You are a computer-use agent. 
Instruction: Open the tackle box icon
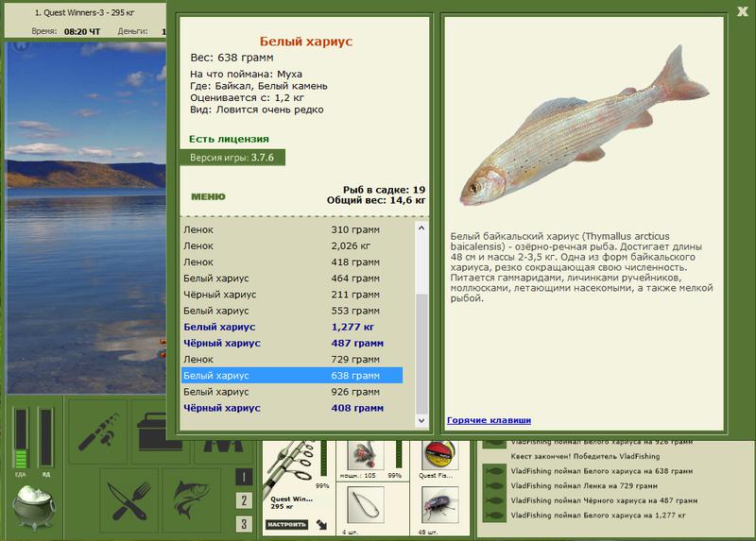[161, 431]
